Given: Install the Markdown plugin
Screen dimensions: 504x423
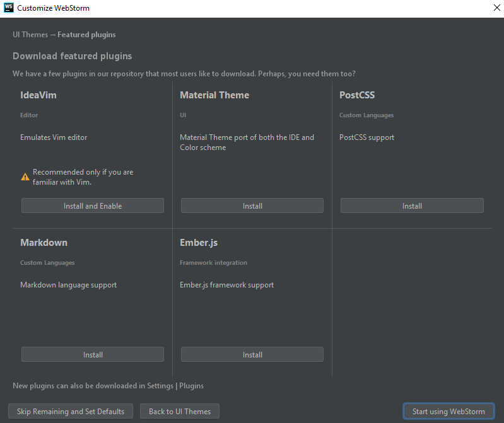Looking at the screenshot, I should click(93, 354).
